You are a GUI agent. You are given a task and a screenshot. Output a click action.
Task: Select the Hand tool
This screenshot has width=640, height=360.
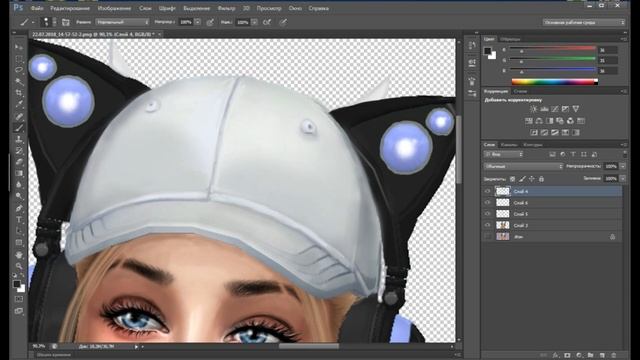(x=19, y=255)
